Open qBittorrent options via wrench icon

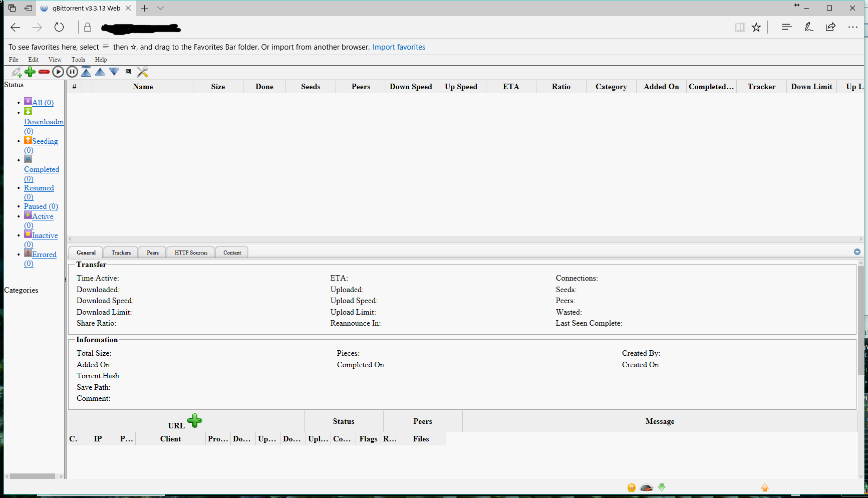[142, 72]
